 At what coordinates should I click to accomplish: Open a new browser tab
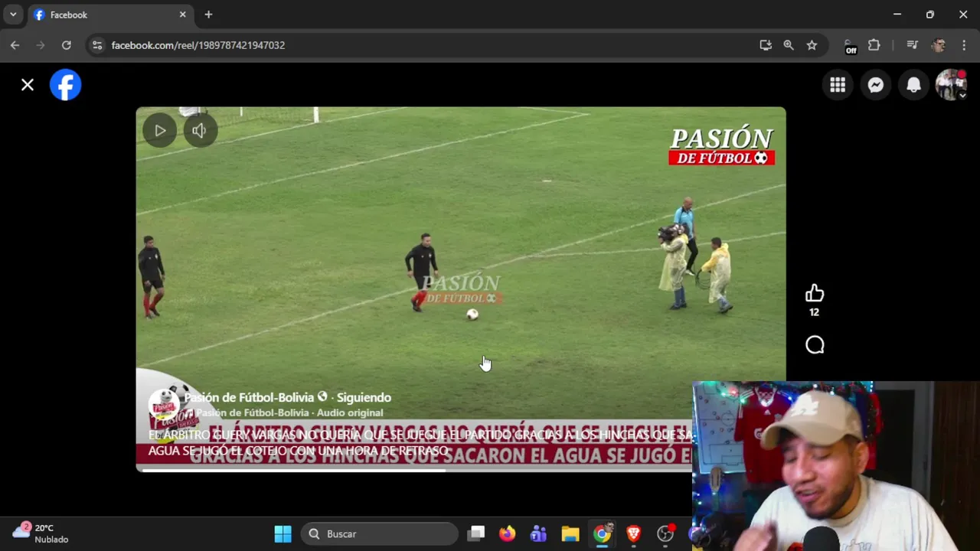[208, 15]
